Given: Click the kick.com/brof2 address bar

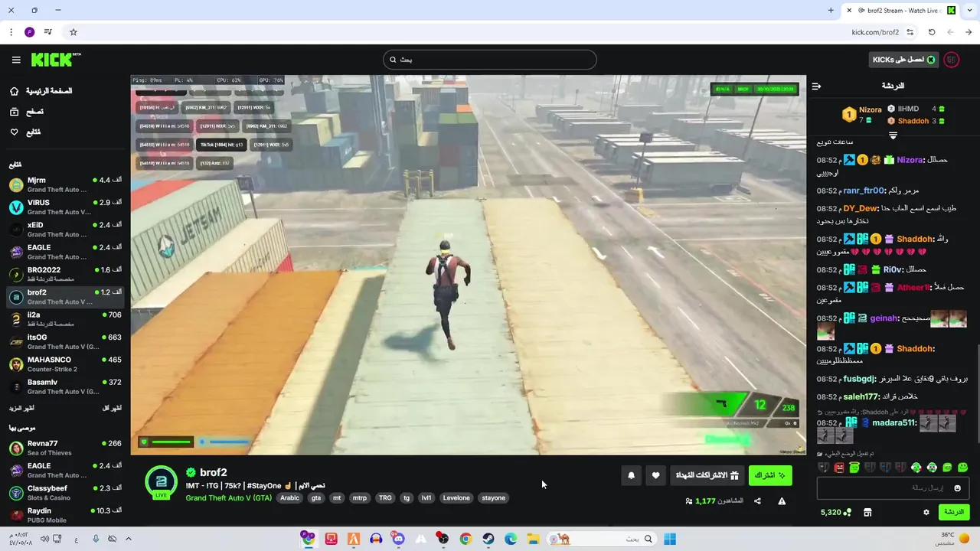Looking at the screenshot, I should (875, 32).
